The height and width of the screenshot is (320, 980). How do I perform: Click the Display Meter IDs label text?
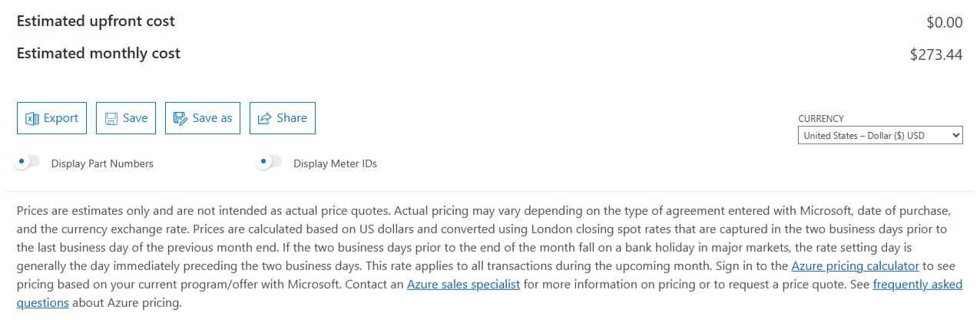[335, 163]
